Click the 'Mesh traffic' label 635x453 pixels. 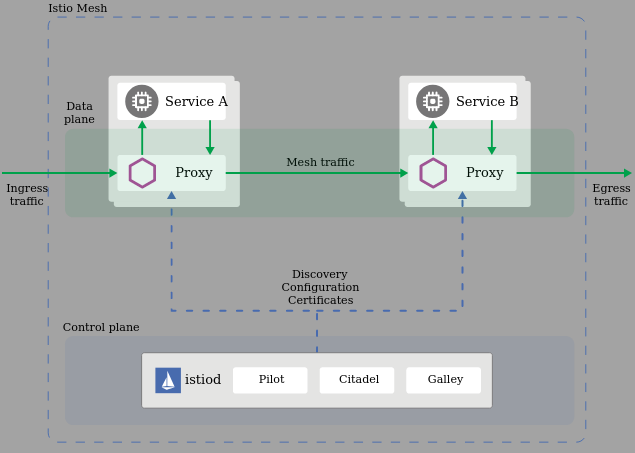tap(320, 163)
